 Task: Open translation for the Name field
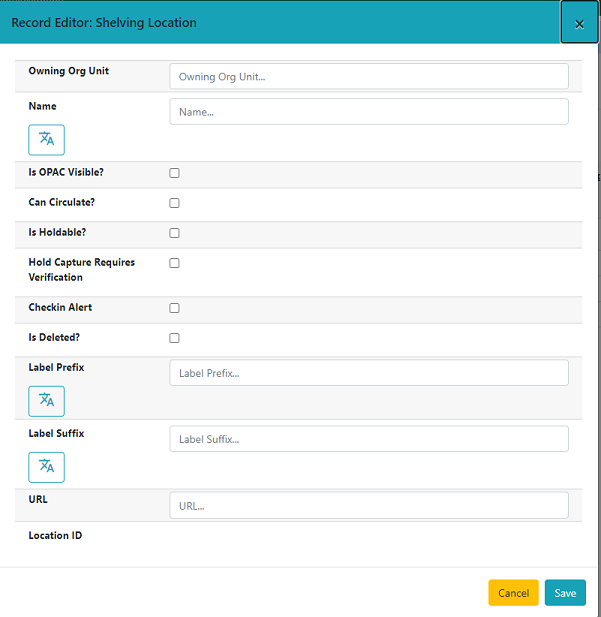pos(46,140)
